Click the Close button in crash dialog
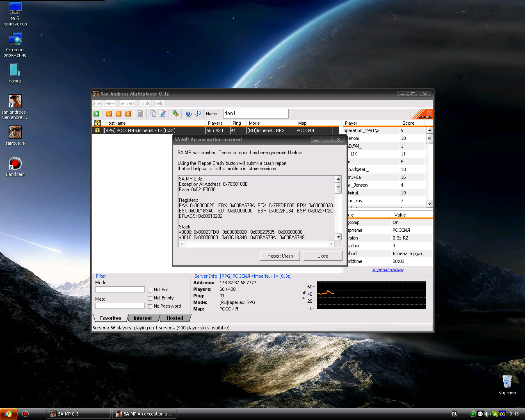 [x=323, y=256]
